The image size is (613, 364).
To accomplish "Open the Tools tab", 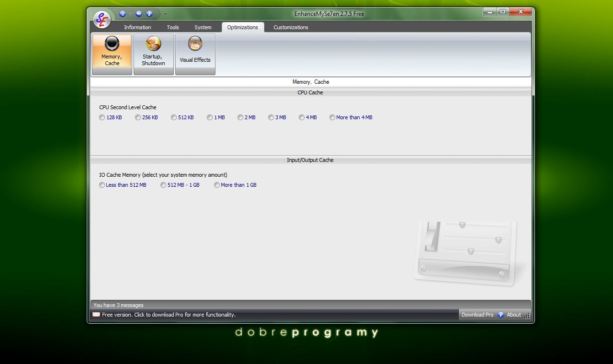I will pyautogui.click(x=173, y=27).
